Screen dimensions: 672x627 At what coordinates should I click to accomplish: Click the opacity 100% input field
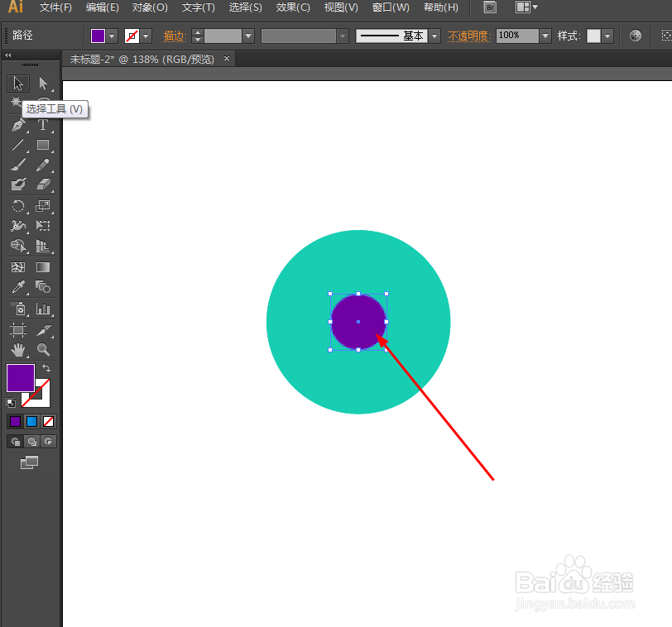[517, 36]
